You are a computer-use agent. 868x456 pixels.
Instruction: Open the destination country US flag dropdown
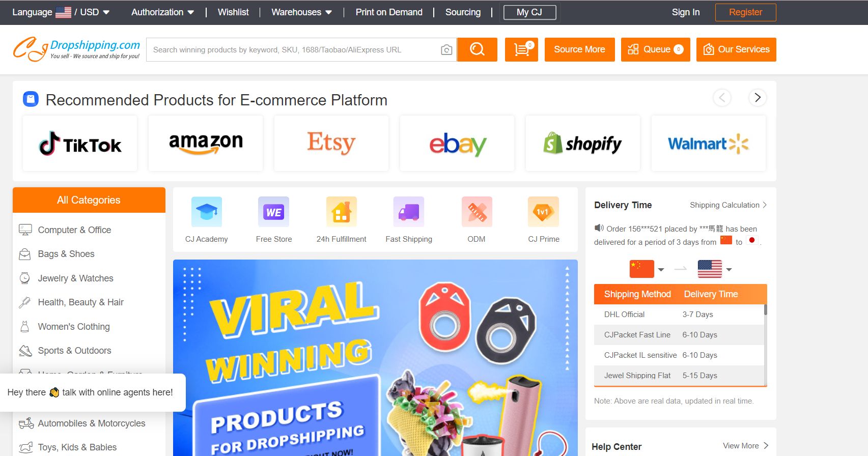coord(715,269)
